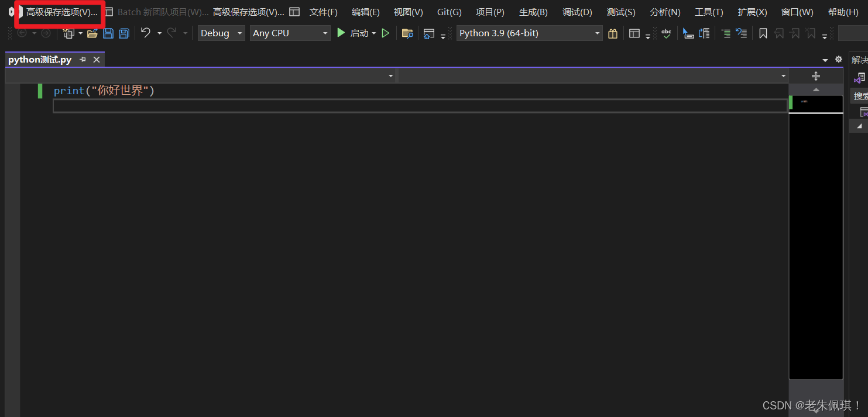The height and width of the screenshot is (417, 868).
Task: Open the 扩展(X) menu
Action: [753, 12]
